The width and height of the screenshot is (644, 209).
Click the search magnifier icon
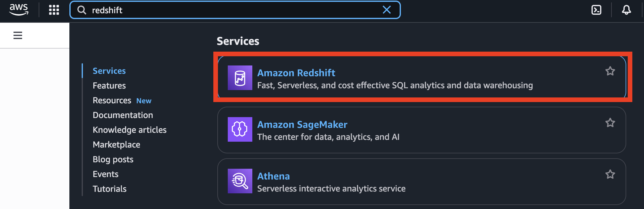(x=82, y=10)
